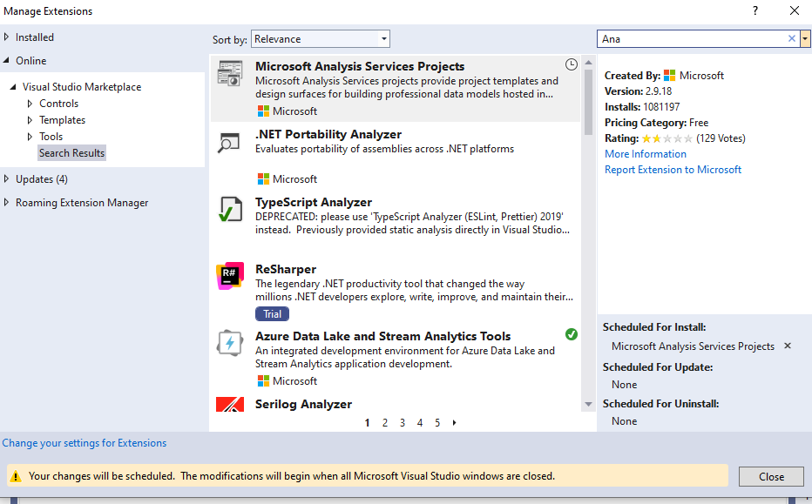Viewport: 812px width, 504px height.
Task: Collapse the Visual Studio Marketplace node
Action: (x=13, y=87)
